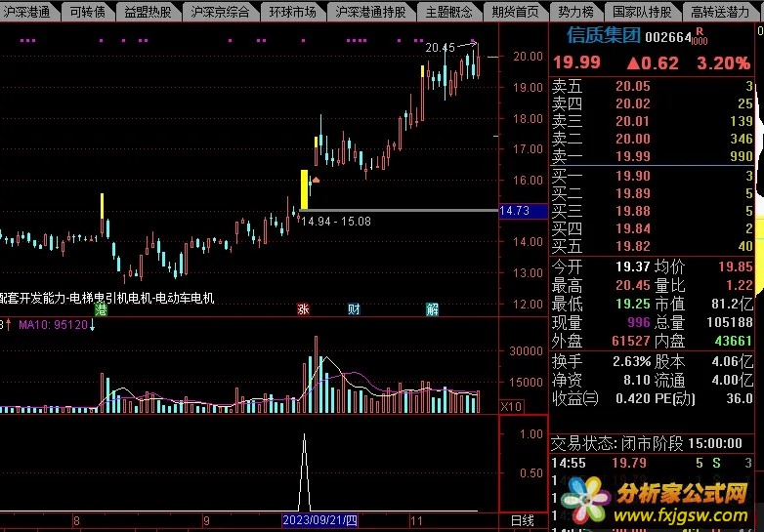764x532 pixels.
Task: Click the stock concept description text line
Action: click(x=107, y=298)
